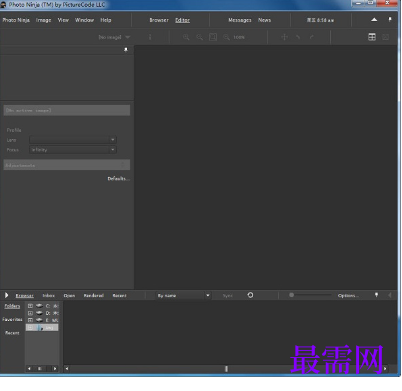
Task: Click the pin icon on left panel
Action: coord(126,50)
